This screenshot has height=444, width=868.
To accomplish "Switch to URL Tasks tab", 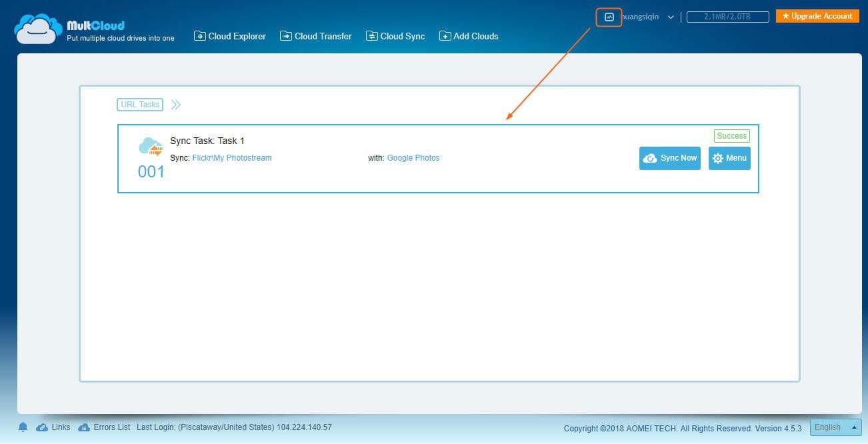I will (x=140, y=105).
